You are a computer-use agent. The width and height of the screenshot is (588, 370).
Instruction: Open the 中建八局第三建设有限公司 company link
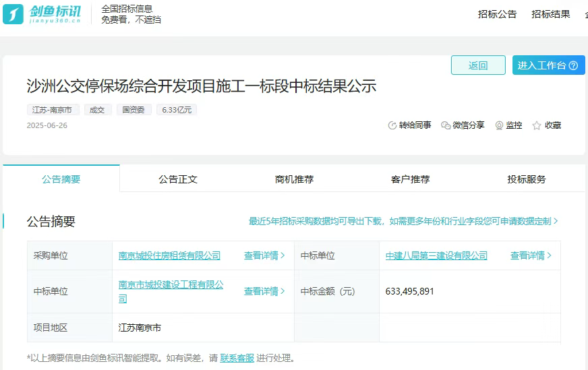436,255
